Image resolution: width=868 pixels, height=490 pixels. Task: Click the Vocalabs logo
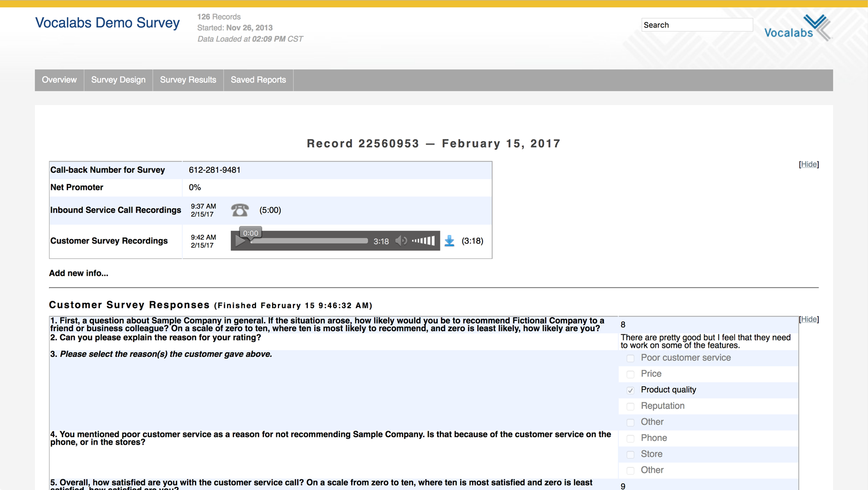pyautogui.click(x=797, y=28)
